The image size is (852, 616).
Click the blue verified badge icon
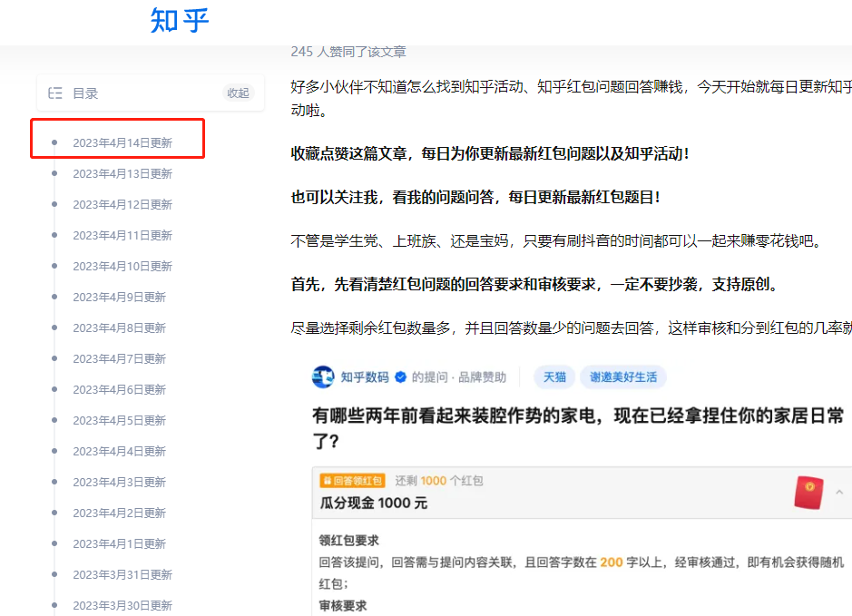[400, 377]
